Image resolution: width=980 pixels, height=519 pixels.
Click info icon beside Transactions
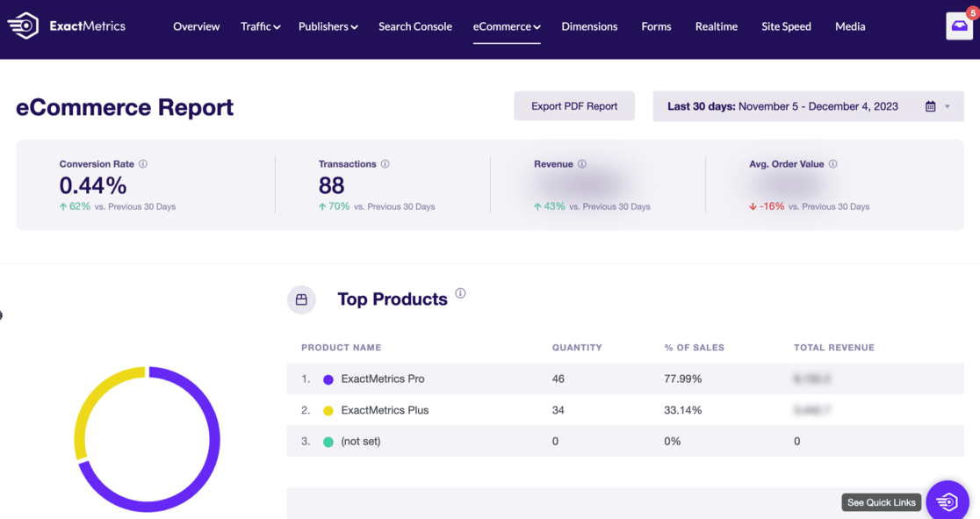point(385,164)
